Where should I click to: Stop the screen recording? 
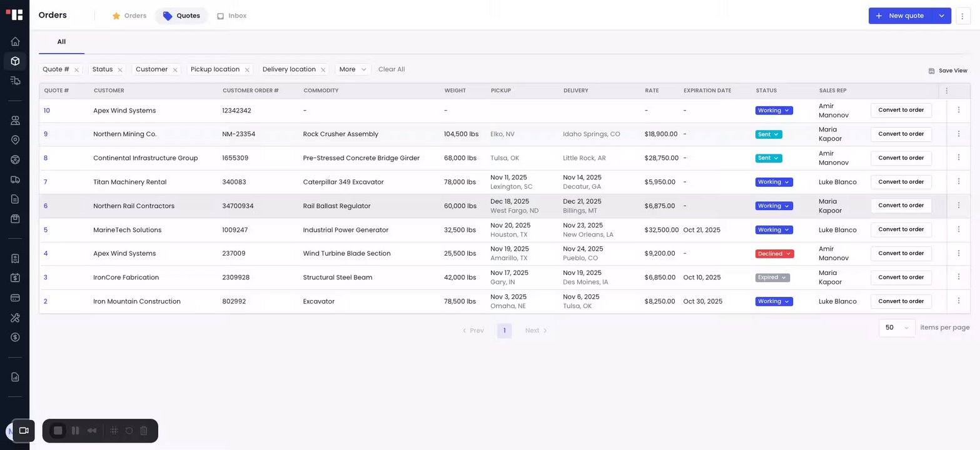tap(58, 431)
